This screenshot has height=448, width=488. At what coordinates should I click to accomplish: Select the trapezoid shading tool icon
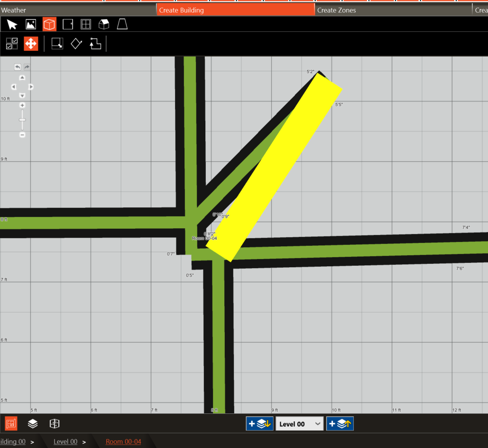tap(122, 24)
